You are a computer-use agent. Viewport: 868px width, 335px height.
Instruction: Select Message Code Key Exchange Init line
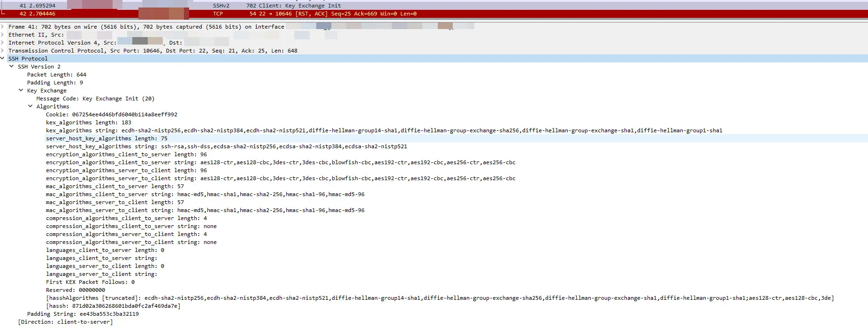click(x=95, y=99)
